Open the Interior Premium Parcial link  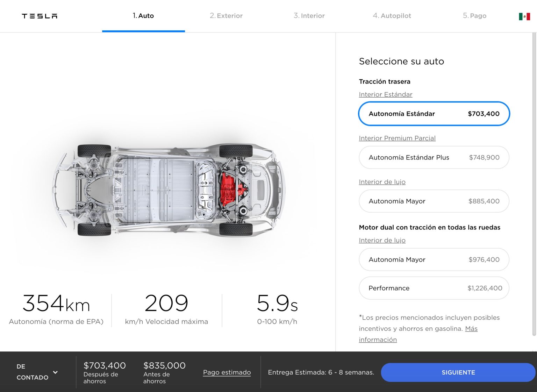point(397,138)
